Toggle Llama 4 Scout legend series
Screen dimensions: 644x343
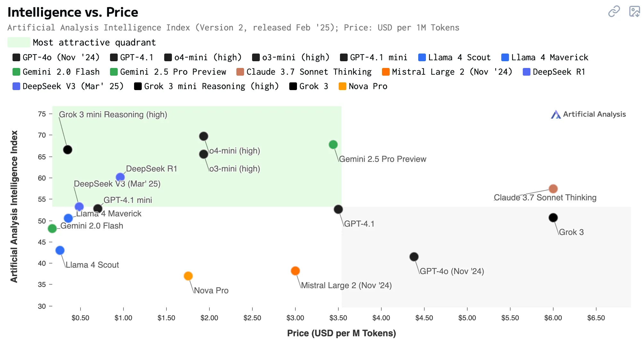[x=454, y=57]
